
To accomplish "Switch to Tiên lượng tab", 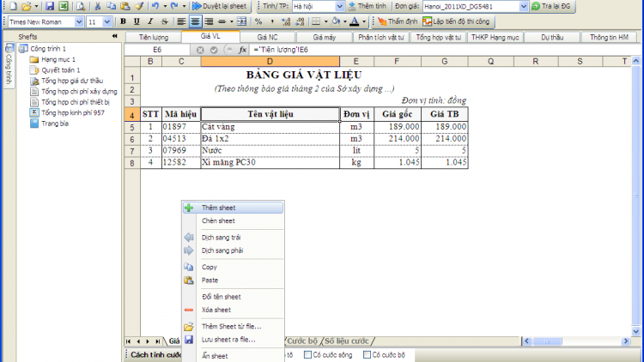I will click(x=153, y=38).
